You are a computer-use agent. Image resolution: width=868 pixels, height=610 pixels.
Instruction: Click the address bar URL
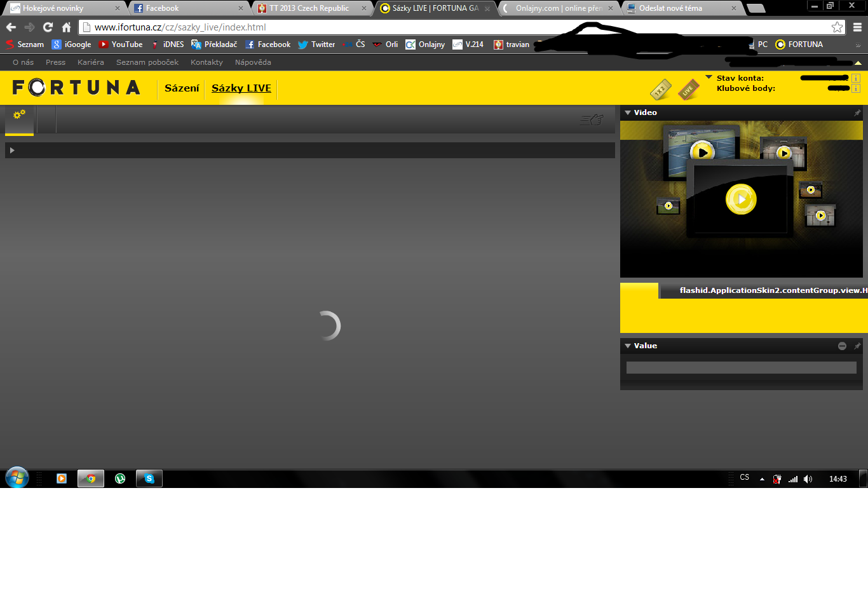pyautogui.click(x=180, y=27)
